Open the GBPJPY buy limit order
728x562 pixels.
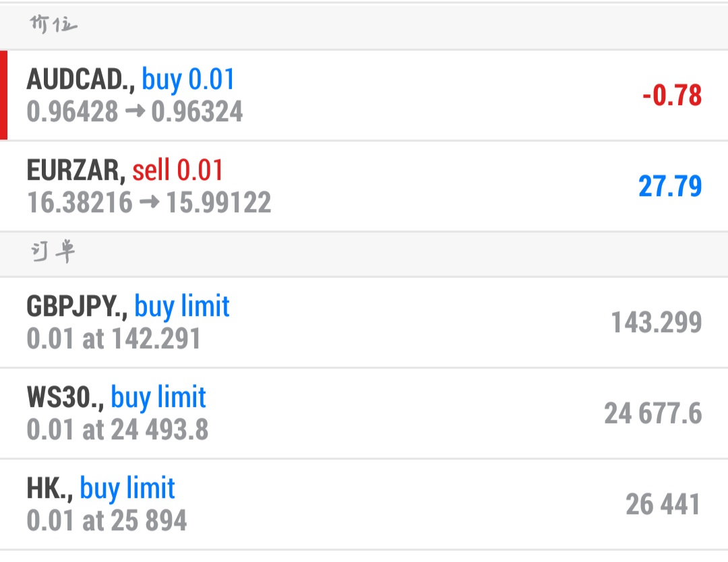point(364,323)
